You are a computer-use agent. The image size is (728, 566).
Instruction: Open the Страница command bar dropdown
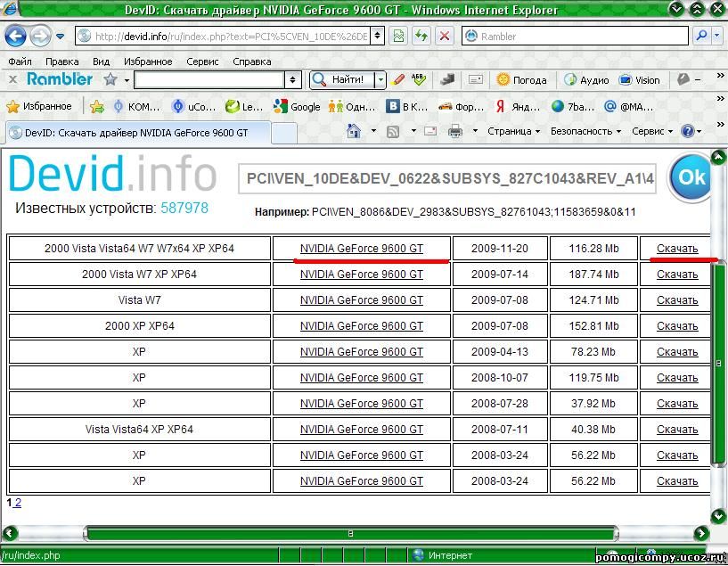tap(513, 131)
